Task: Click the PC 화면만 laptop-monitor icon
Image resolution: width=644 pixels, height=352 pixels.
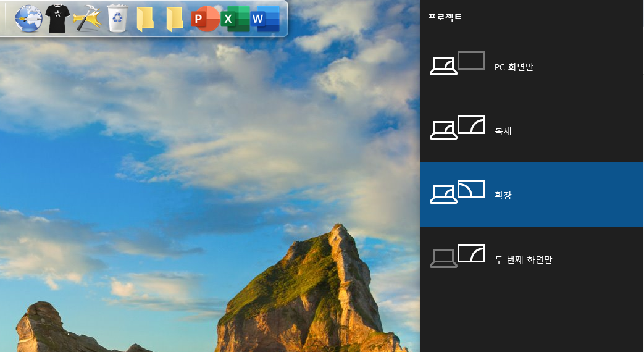Action: pos(458,63)
